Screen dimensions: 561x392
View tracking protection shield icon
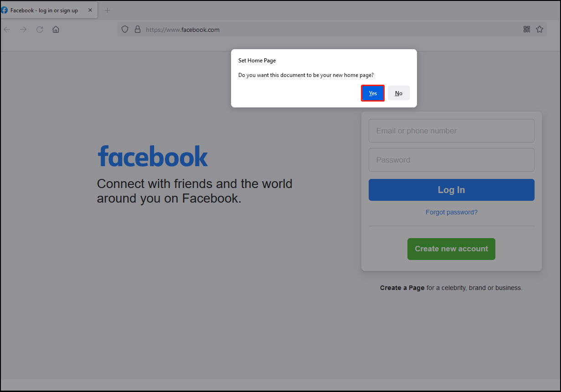click(x=125, y=30)
